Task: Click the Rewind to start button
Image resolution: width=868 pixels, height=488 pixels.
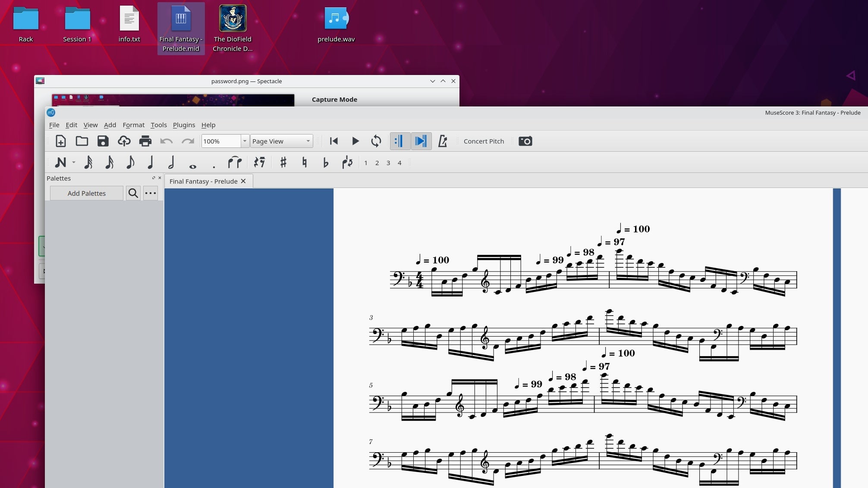Action: 333,141
